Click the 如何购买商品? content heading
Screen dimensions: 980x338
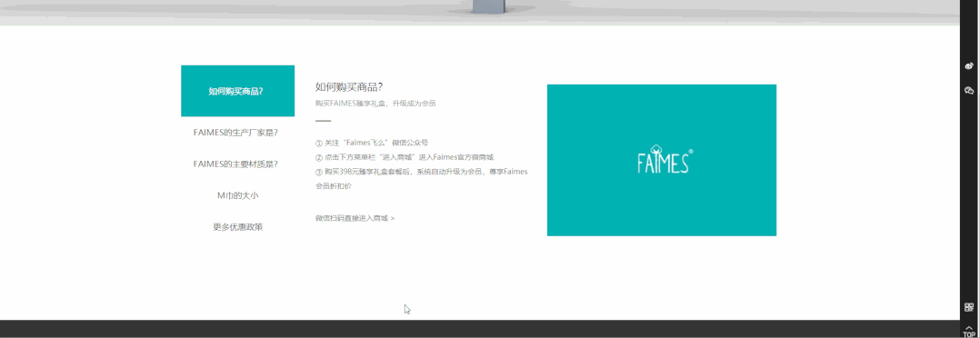pyautogui.click(x=349, y=87)
